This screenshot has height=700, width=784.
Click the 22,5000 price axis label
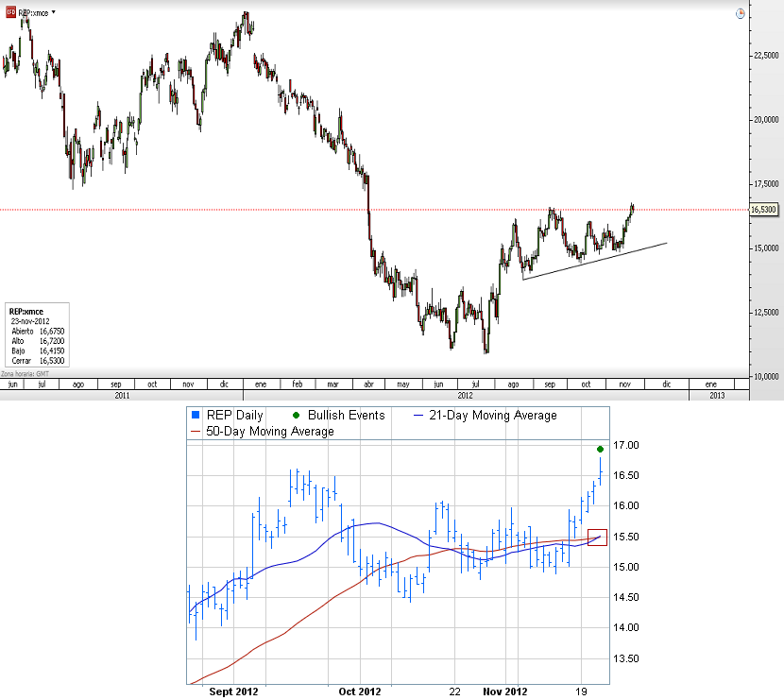765,56
